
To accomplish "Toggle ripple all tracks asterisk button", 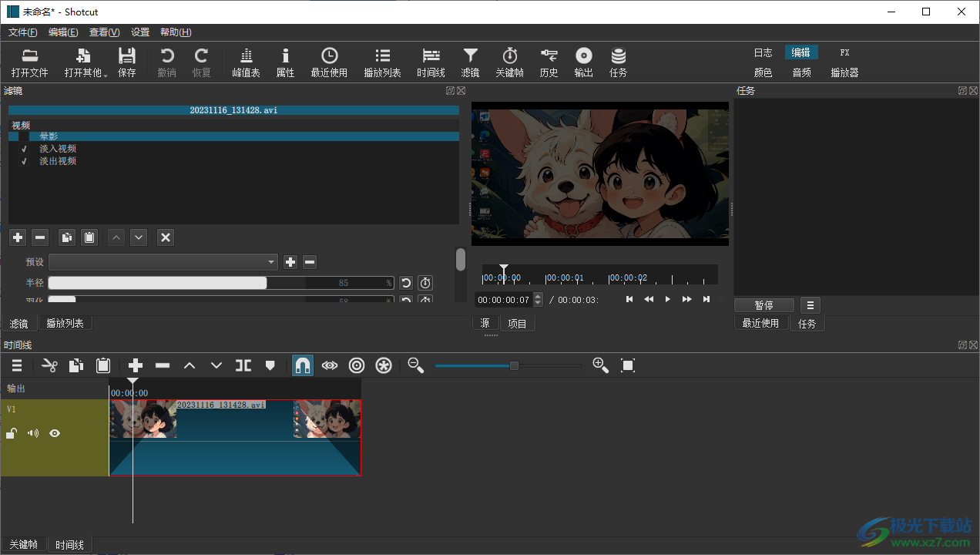I will (x=384, y=365).
